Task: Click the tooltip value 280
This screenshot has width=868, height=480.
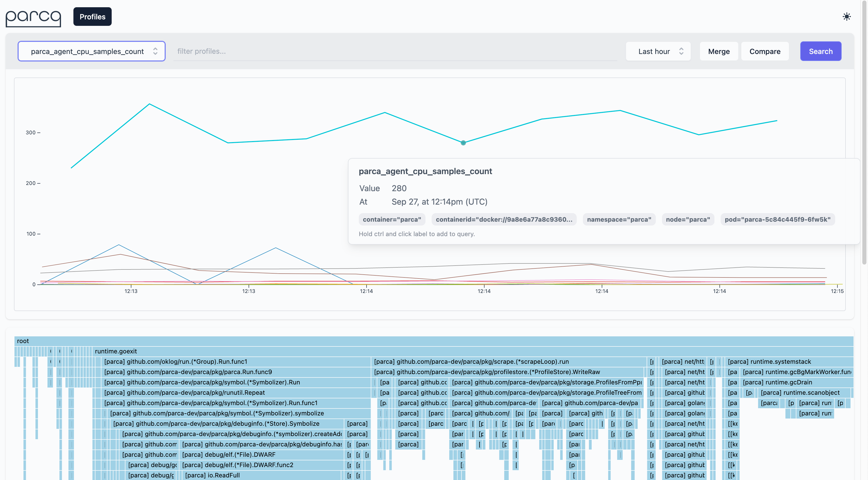Action: click(x=399, y=188)
